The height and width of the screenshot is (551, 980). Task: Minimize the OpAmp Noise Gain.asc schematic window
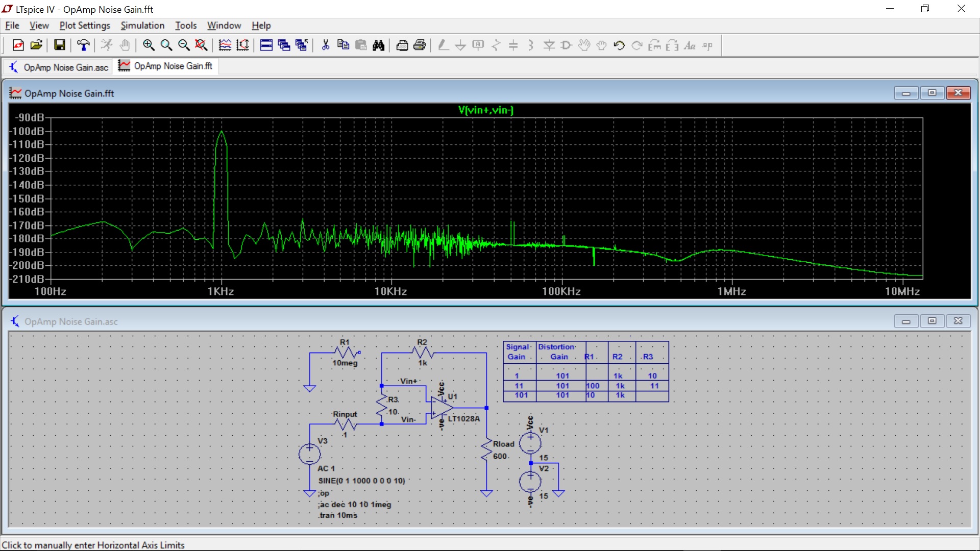pos(906,321)
